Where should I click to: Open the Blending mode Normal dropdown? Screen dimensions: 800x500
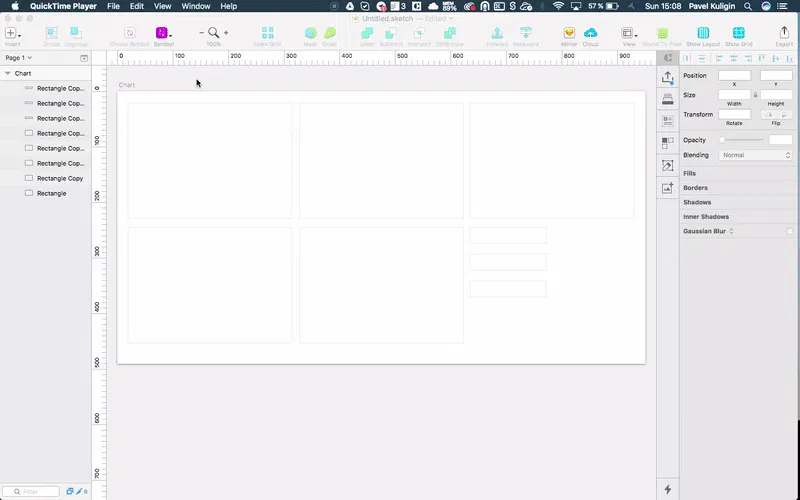(x=756, y=155)
